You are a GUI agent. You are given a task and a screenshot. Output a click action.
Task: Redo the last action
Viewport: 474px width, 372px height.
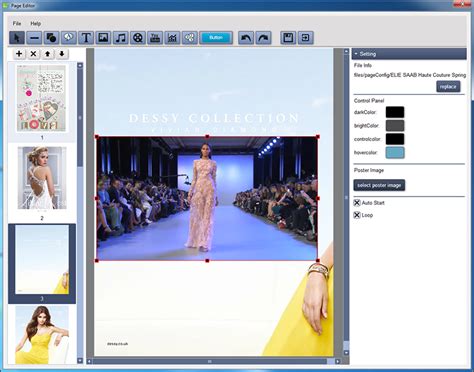pos(263,38)
